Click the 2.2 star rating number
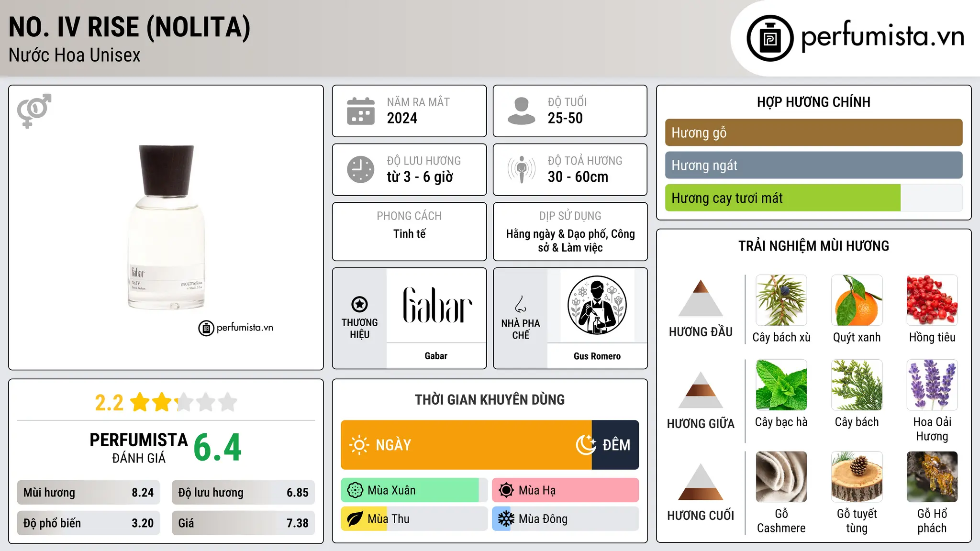980x551 pixels. (109, 403)
